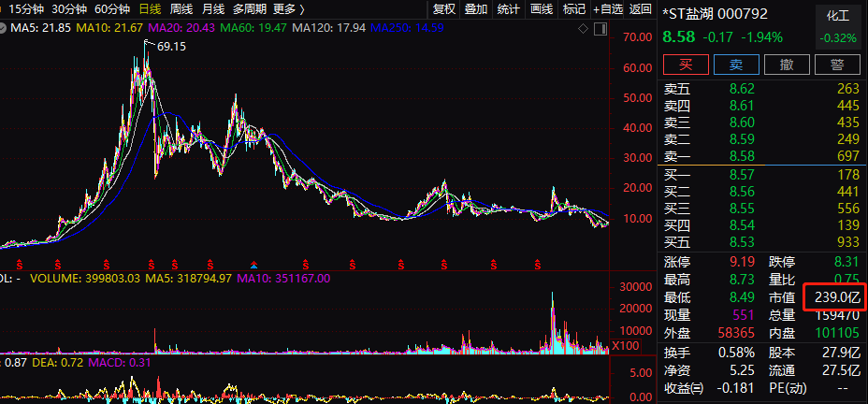Click the 警 alert button

[x=837, y=65]
